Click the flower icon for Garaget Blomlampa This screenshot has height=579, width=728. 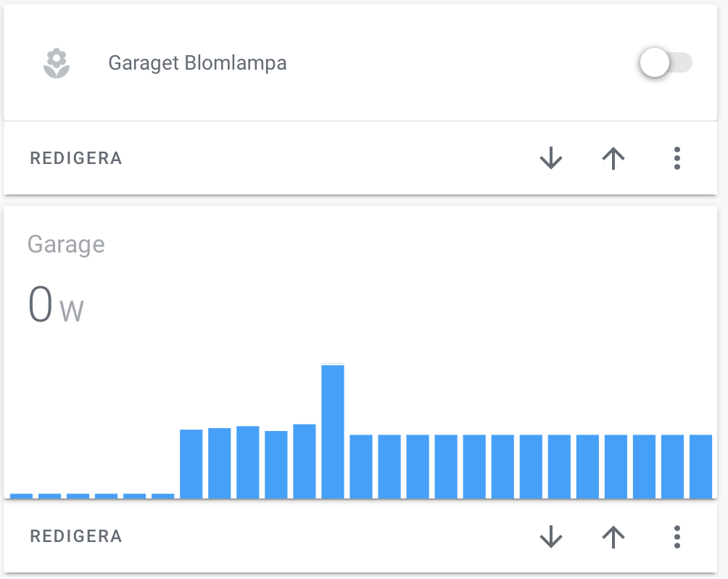click(56, 63)
